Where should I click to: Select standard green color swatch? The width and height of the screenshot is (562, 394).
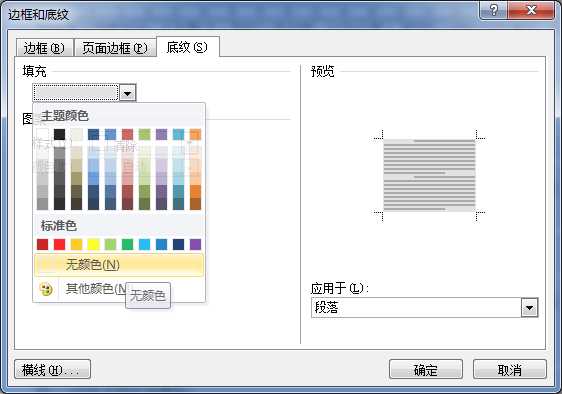click(x=127, y=245)
